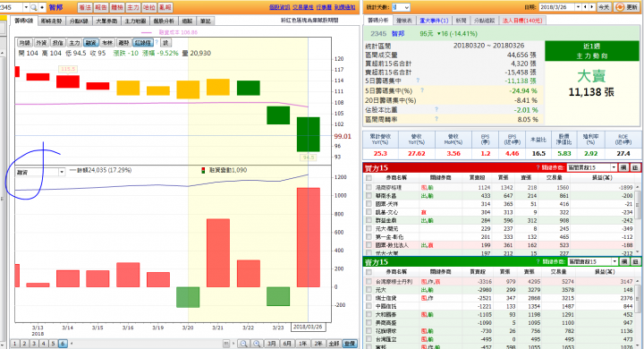
Task: Click last square button in 賣方15 header
Action: (x=635, y=262)
